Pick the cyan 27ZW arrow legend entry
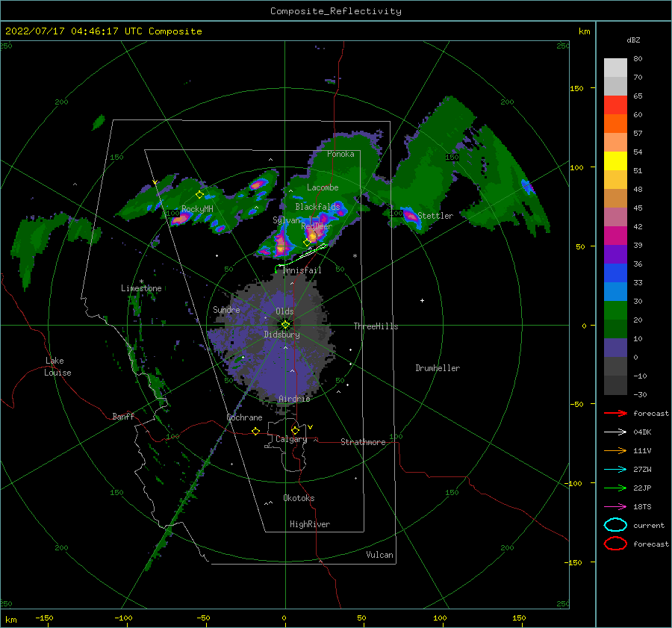This screenshot has width=672, height=628. tap(615, 470)
